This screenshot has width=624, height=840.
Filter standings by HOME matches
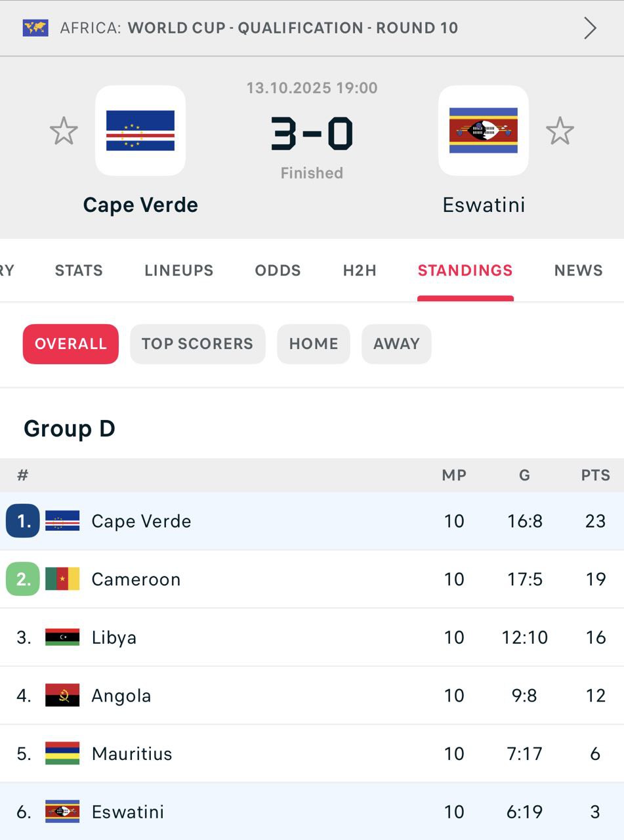coord(314,344)
